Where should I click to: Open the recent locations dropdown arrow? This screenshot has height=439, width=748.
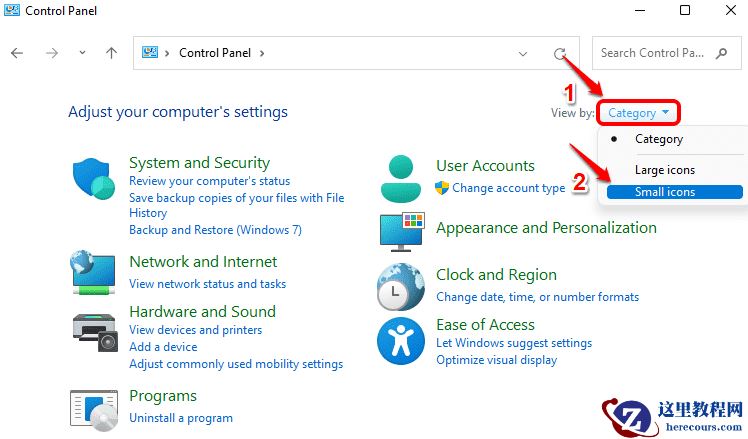[81, 54]
